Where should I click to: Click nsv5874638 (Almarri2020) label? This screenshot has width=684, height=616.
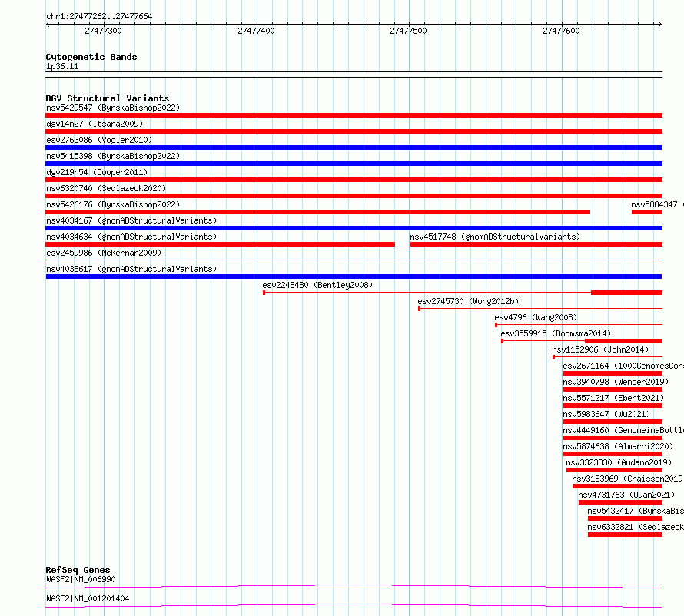618,446
